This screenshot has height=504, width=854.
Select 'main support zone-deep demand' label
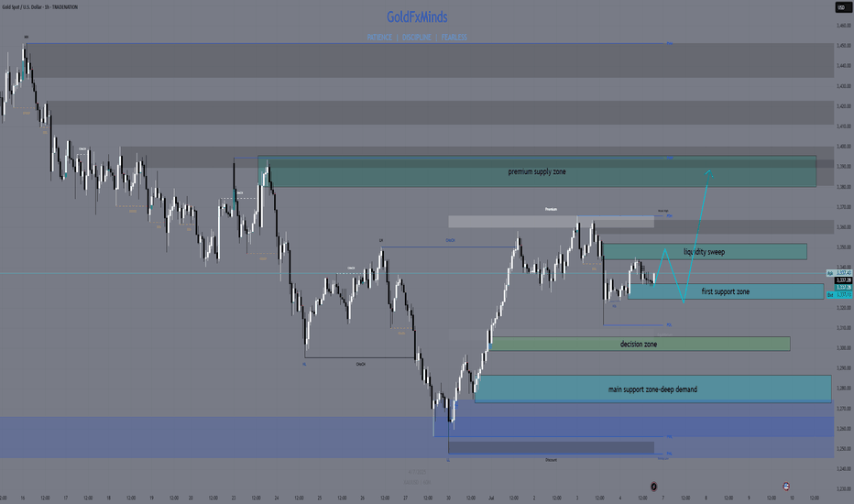pos(652,389)
